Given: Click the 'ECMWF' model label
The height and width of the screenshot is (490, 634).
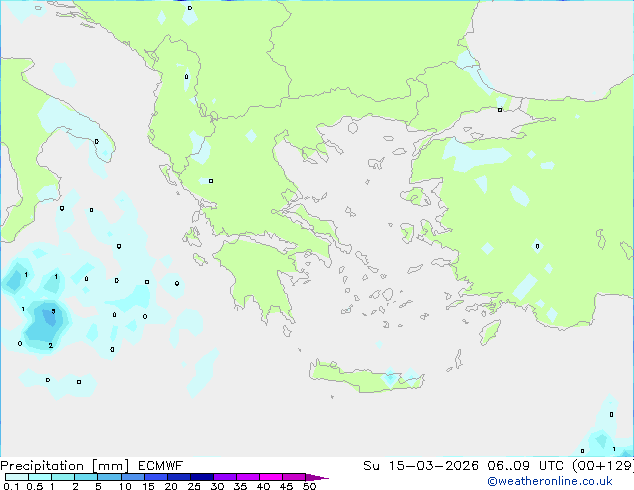Looking at the screenshot, I should click(x=161, y=466).
